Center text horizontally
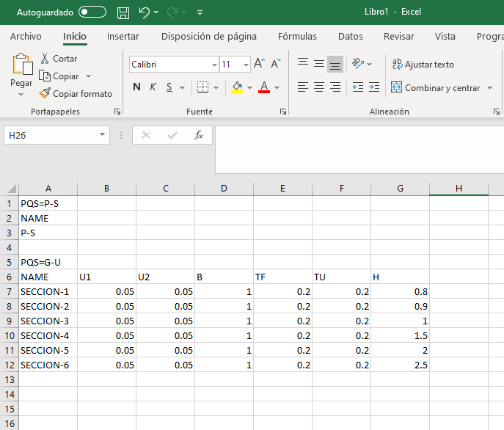The height and width of the screenshot is (430, 504). point(319,87)
